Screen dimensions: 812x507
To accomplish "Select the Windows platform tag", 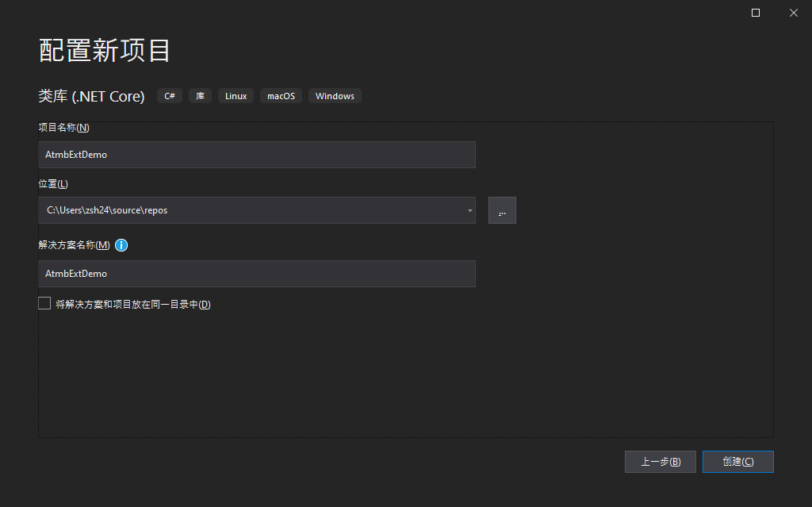I will pyautogui.click(x=335, y=96).
